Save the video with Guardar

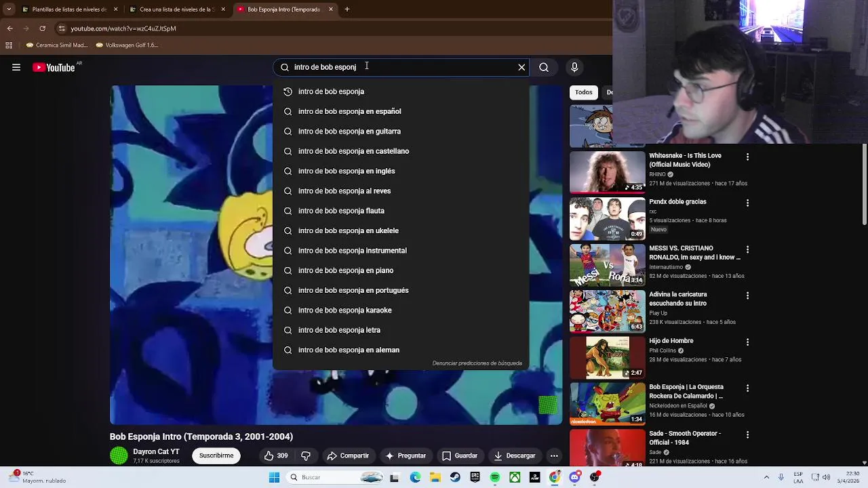(460, 455)
